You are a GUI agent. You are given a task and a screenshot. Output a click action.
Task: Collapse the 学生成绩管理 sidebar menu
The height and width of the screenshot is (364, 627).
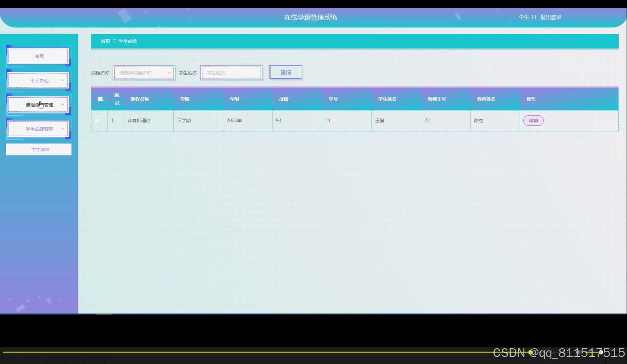pyautogui.click(x=38, y=129)
